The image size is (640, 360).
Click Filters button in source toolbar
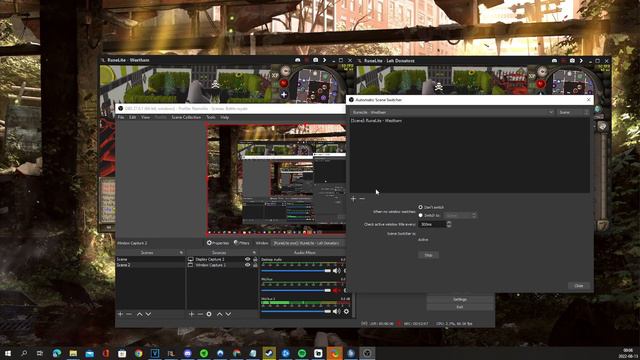pos(242,243)
